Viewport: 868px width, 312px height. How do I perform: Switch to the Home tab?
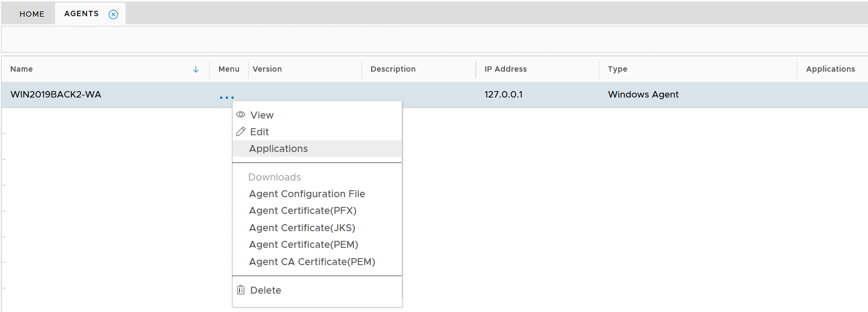32,14
